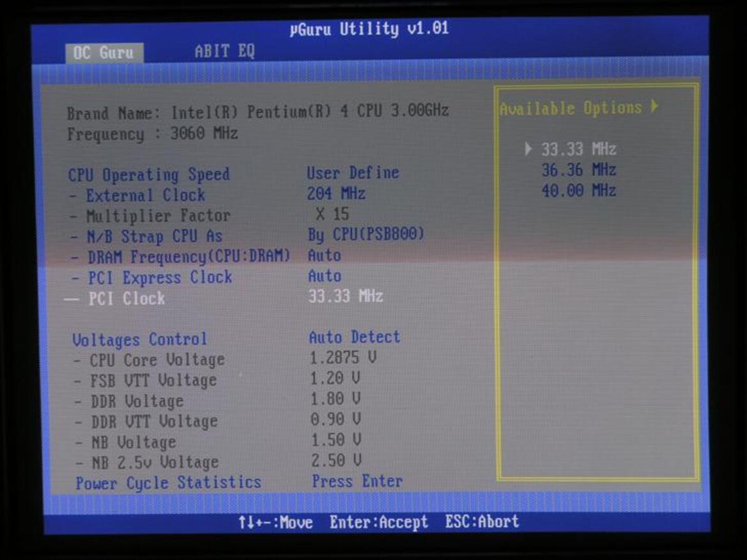This screenshot has height=560, width=747.
Task: Select the Voltages Control setting
Action: click(x=139, y=340)
